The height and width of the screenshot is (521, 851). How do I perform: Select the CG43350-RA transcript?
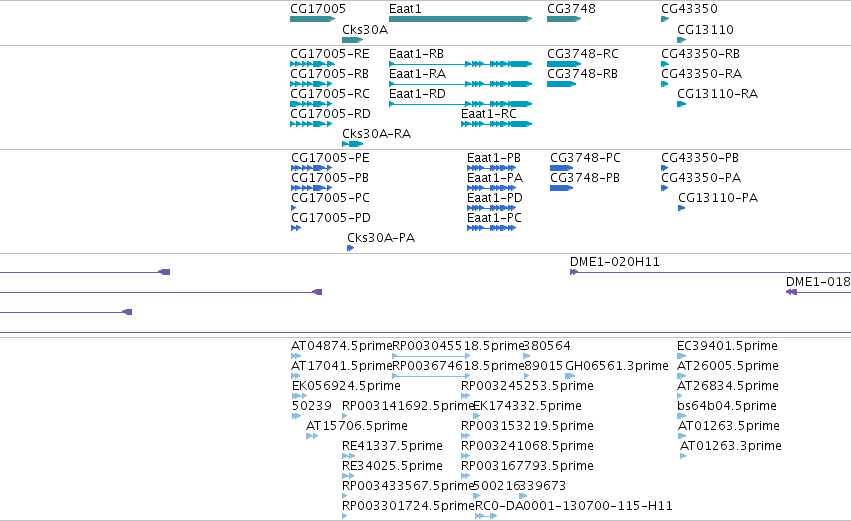point(665,84)
